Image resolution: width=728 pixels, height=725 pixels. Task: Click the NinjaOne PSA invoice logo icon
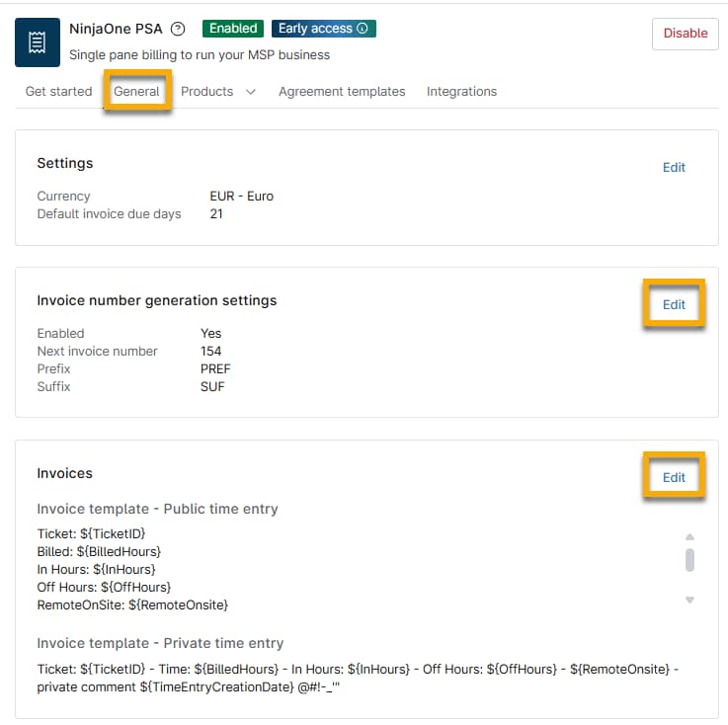[38, 41]
